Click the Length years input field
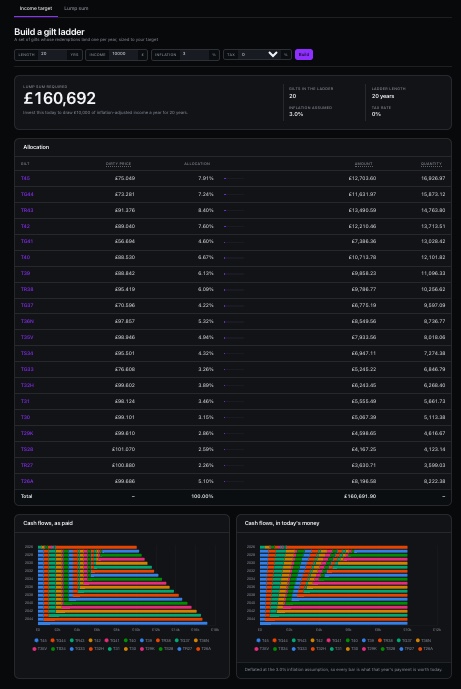 click(53, 54)
